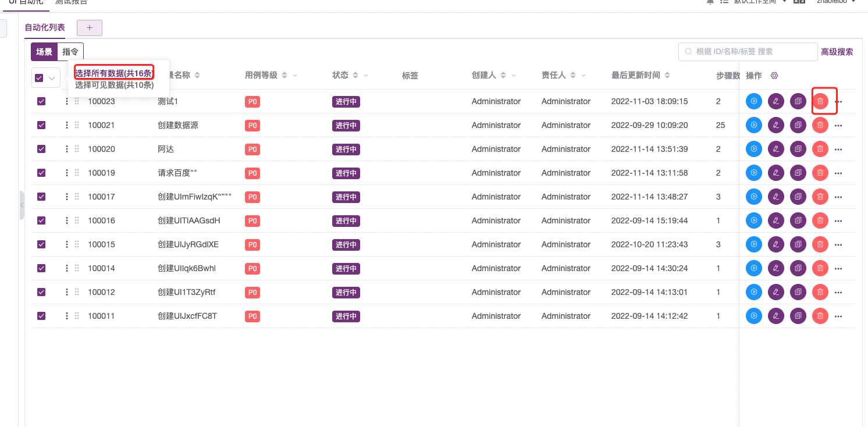Switch to 场景 tab
Viewport: 868px width, 427px height.
[44, 52]
